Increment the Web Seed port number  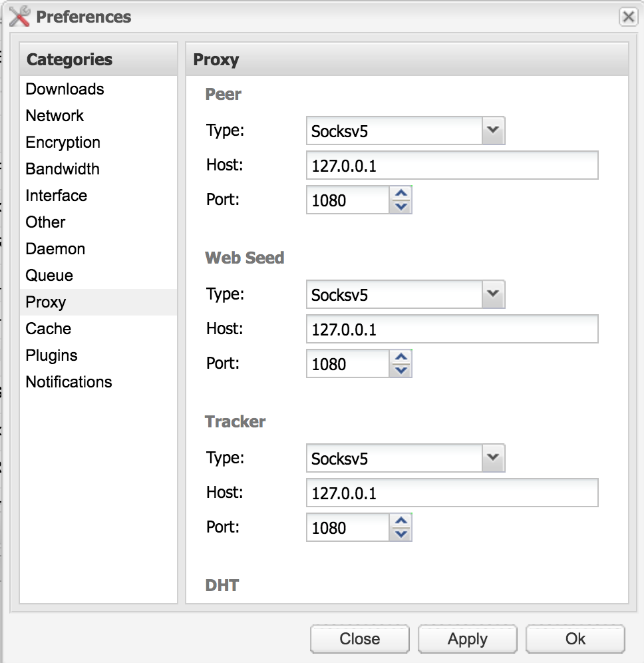click(401, 357)
